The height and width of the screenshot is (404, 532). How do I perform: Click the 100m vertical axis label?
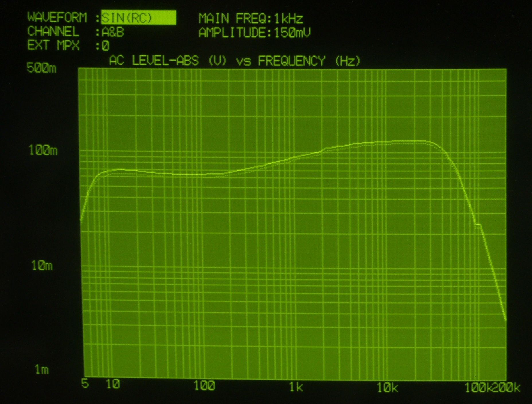[43, 150]
